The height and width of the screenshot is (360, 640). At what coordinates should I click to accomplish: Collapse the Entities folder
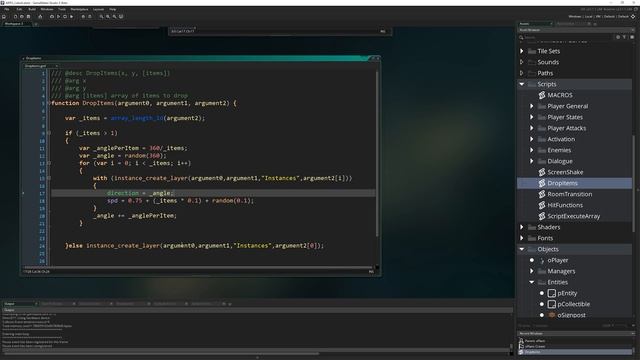pos(531,282)
